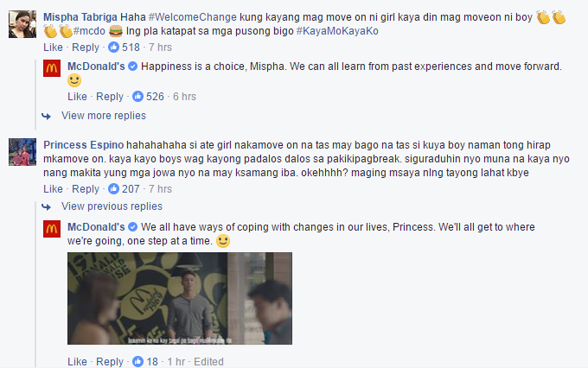The height and width of the screenshot is (368, 588).
Task: Click the like reaction icon showing 18
Action: pos(137,362)
